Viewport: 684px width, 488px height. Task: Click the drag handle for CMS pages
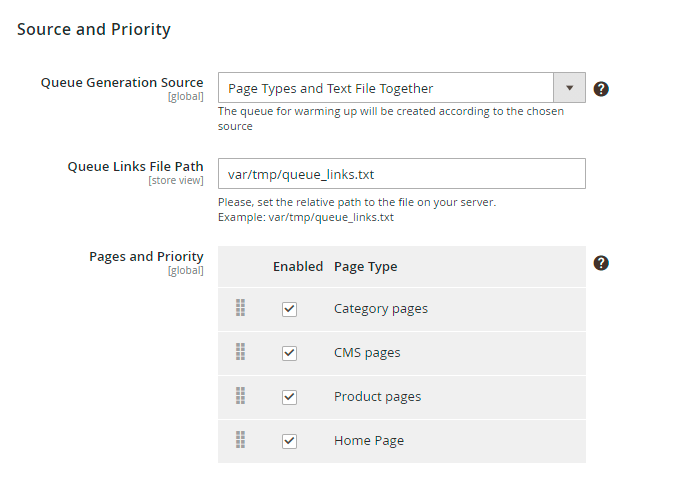(x=240, y=352)
